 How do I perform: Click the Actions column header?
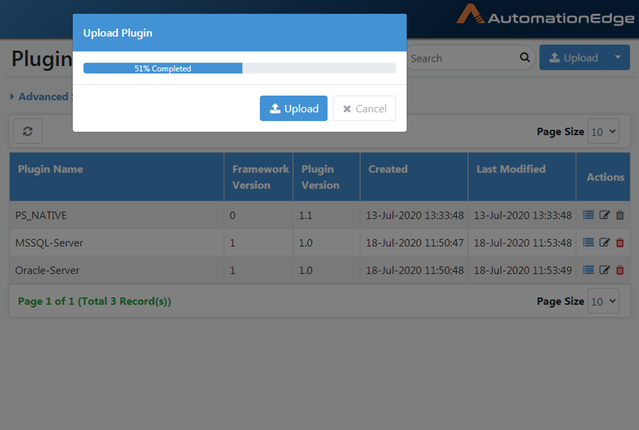pos(605,177)
